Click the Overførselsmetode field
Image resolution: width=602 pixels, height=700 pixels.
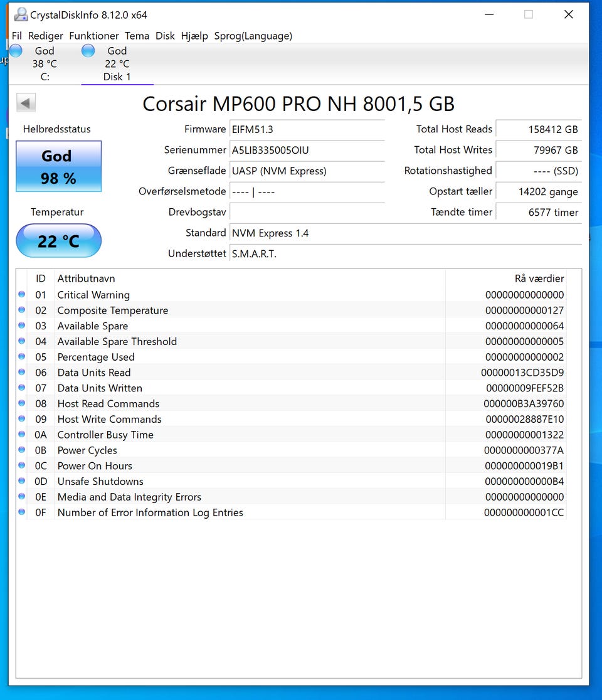(307, 191)
